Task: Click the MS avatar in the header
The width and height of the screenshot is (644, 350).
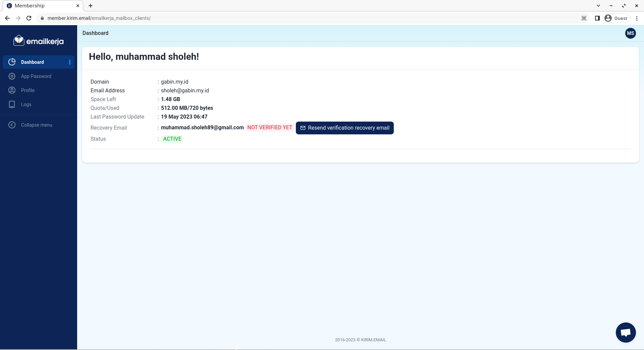Action: click(630, 33)
